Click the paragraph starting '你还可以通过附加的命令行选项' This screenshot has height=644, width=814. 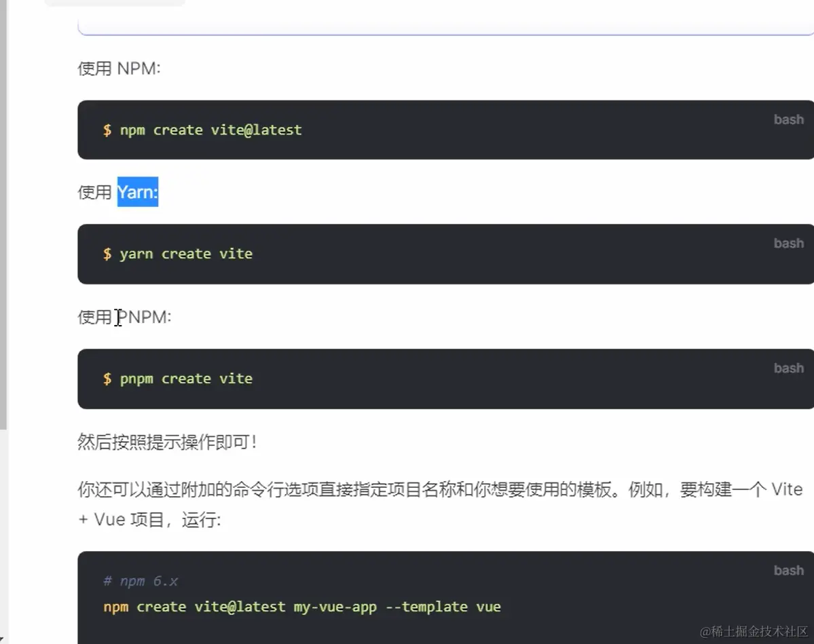point(440,504)
